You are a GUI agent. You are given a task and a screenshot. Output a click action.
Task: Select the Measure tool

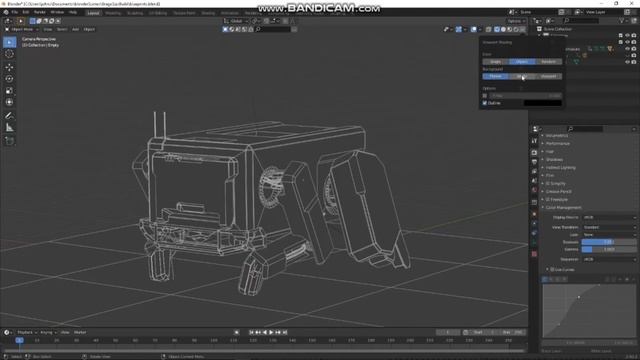[9, 128]
